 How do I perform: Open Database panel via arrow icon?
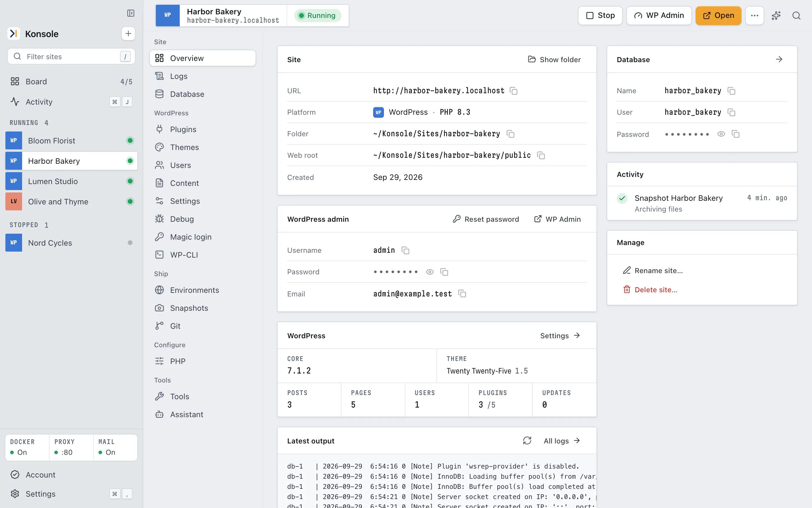[x=779, y=59]
